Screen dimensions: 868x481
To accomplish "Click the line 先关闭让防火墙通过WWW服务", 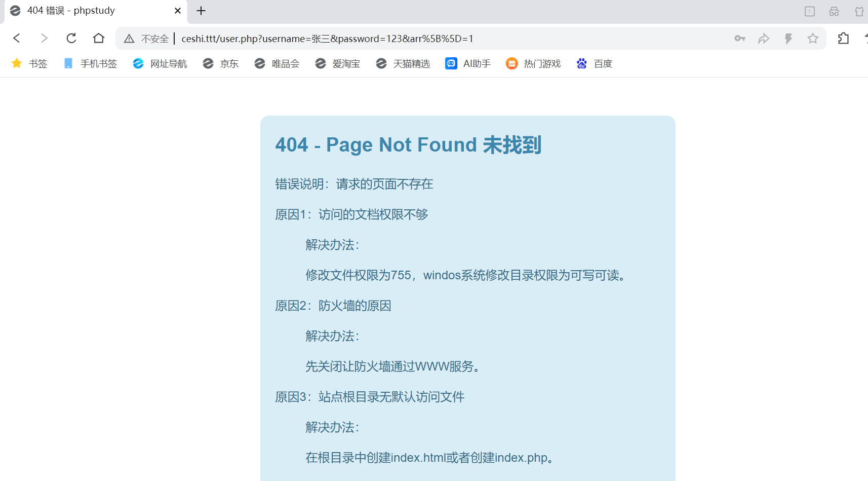I will click(x=394, y=366).
